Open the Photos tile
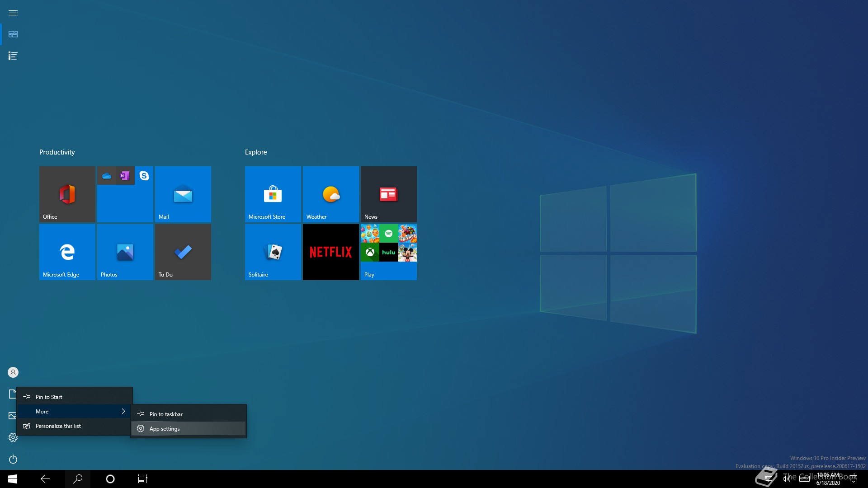 click(x=125, y=252)
